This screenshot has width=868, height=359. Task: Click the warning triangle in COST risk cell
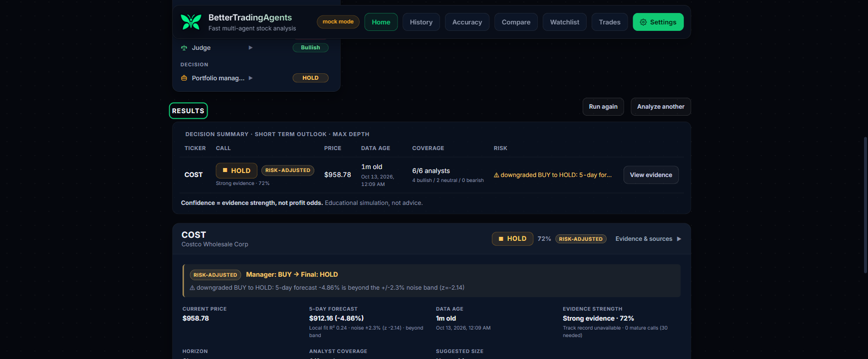click(496, 175)
